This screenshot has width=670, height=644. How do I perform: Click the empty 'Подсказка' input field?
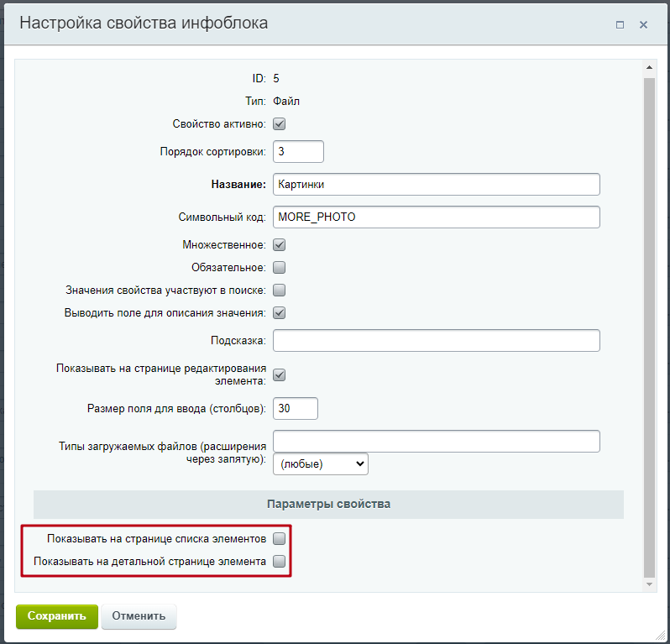[x=437, y=341]
